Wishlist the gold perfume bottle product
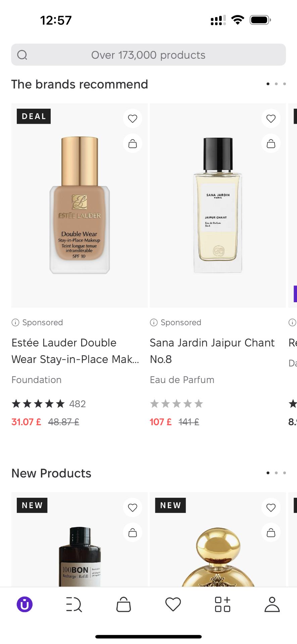The width and height of the screenshot is (297, 644). (x=271, y=507)
